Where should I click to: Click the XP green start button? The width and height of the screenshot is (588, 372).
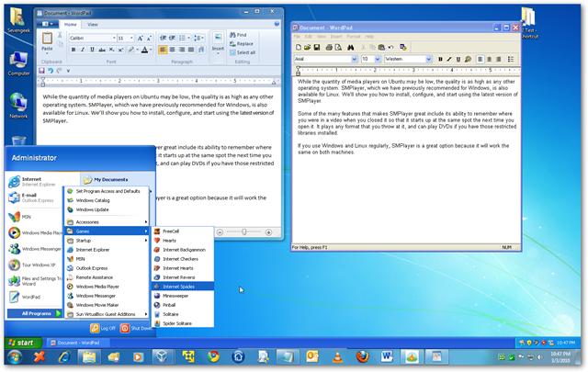pos(21,342)
